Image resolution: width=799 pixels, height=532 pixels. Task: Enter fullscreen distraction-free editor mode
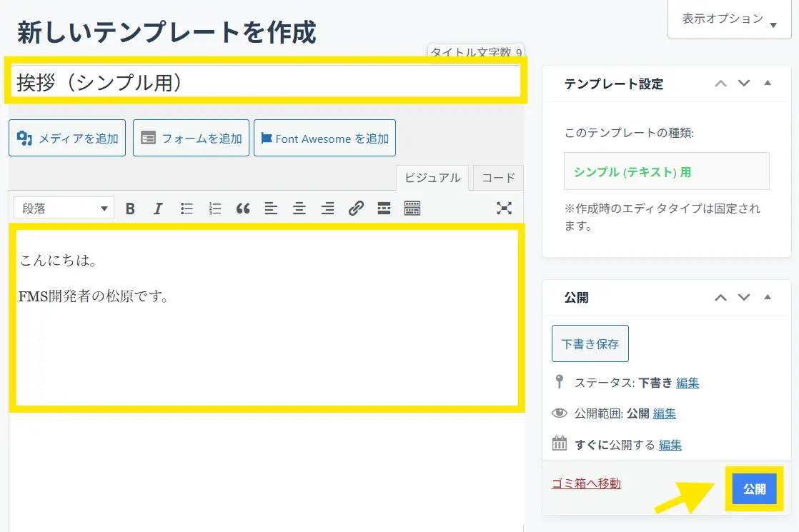[x=505, y=209]
